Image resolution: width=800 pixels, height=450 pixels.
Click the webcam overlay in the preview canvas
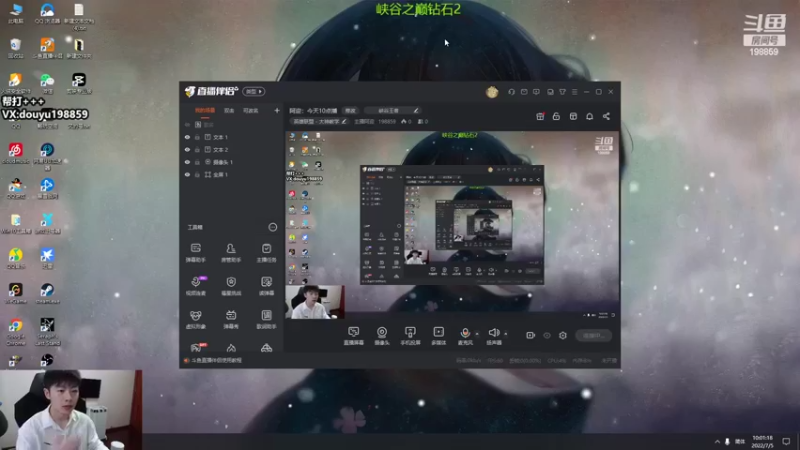coord(315,302)
